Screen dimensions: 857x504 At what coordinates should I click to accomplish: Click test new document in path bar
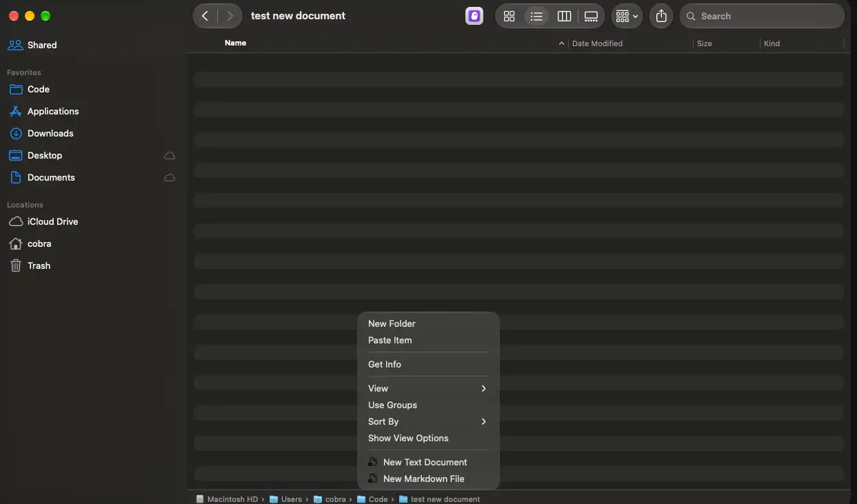pyautogui.click(x=439, y=499)
